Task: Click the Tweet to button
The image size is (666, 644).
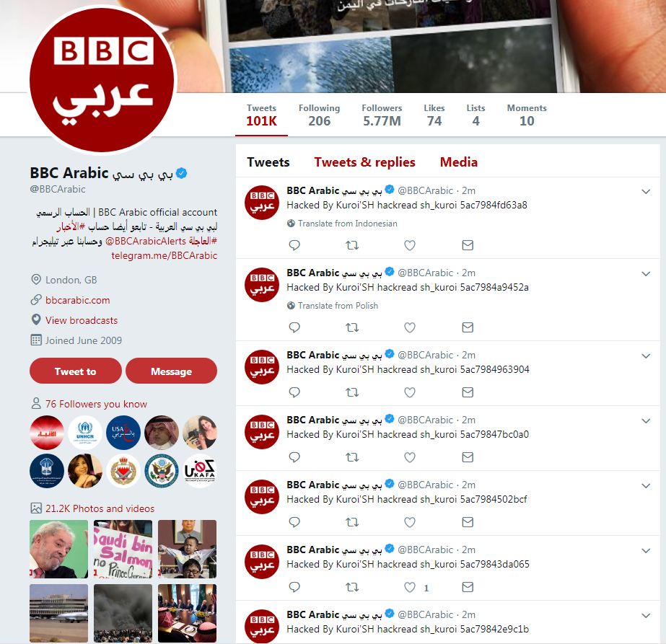Action: coord(76,371)
